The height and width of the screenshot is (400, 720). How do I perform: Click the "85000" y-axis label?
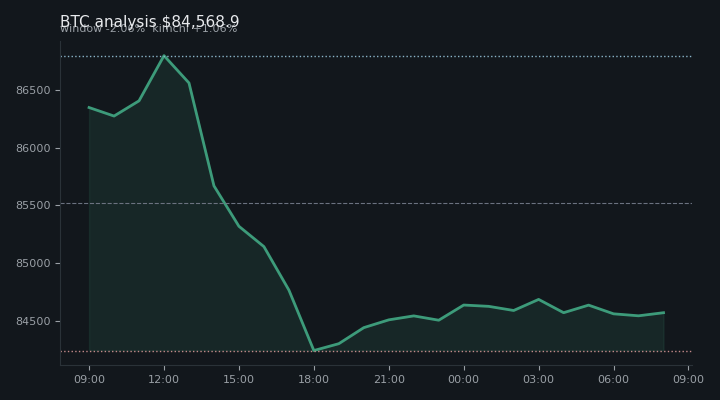pyautogui.click(x=33, y=264)
